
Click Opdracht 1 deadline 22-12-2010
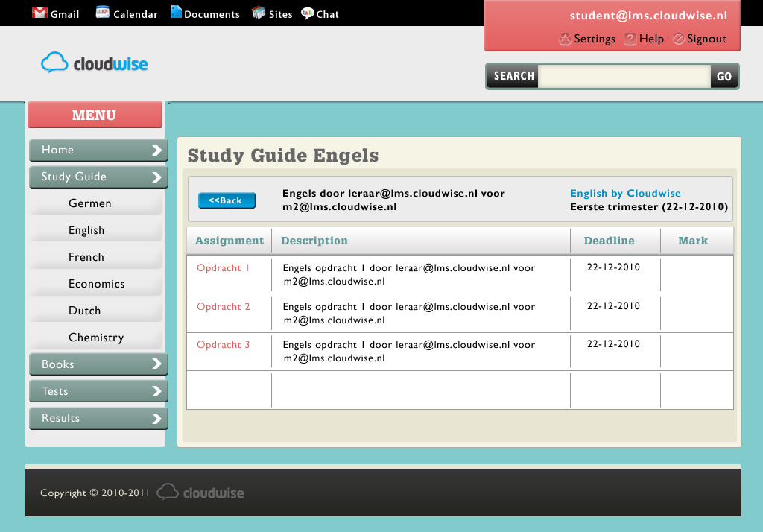click(613, 267)
